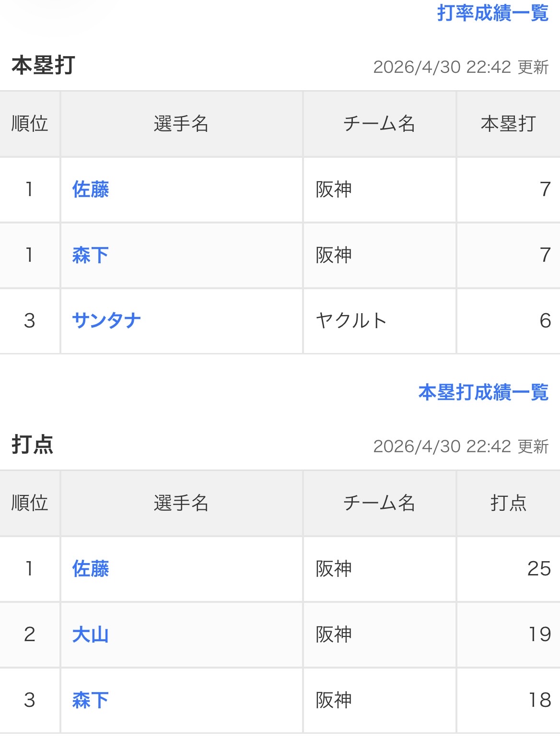Select 佐藤 in the 打点 table
This screenshot has height=740, width=560.
tap(91, 569)
